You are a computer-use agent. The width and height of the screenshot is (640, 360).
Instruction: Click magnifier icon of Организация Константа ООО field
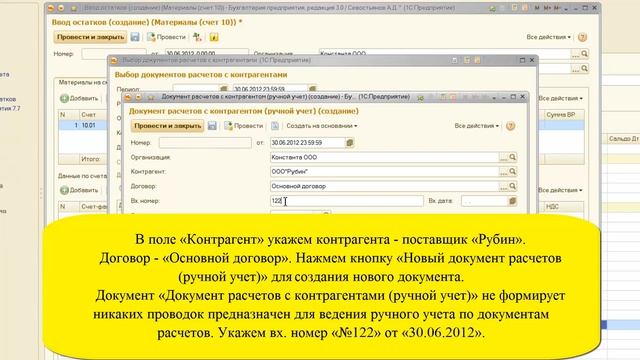click(513, 157)
